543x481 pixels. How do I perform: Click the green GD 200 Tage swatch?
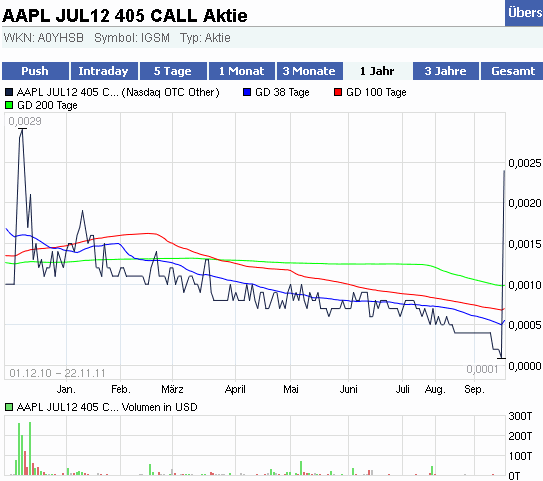click(9, 105)
